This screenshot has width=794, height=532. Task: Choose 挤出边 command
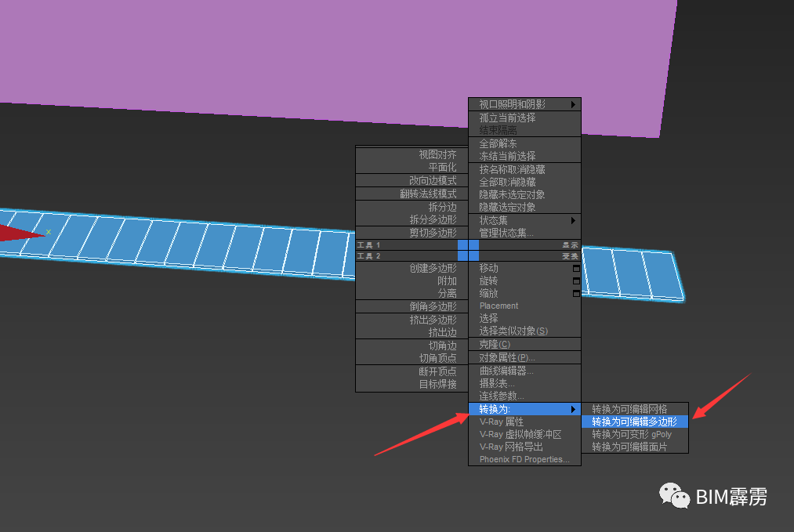pos(412,332)
